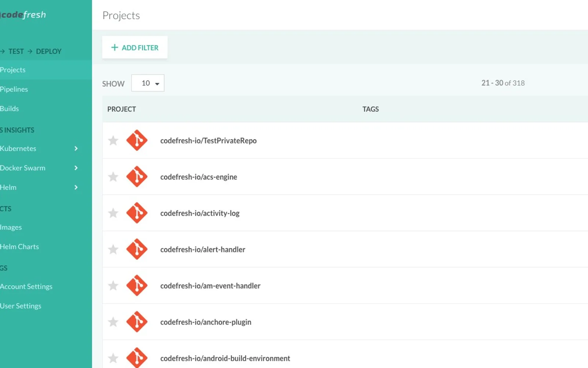Open Account Settings
Image resolution: width=588 pixels, height=368 pixels.
tap(26, 287)
